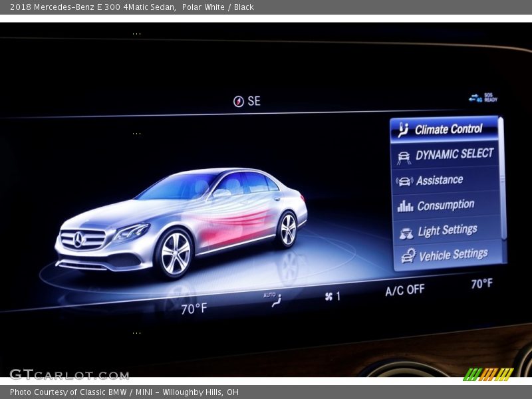532x399 pixels.
Task: Tap the SOS READY status indicator
Action: [491, 97]
